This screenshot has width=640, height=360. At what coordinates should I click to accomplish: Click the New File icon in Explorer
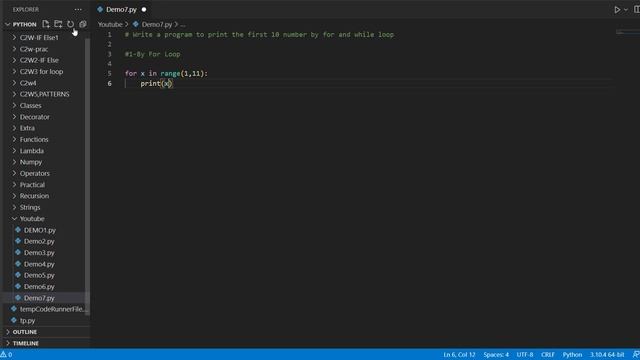tap(46, 24)
